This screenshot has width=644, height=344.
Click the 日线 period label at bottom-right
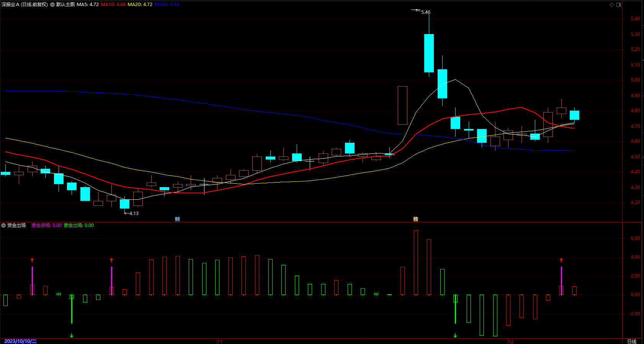[x=632, y=341]
